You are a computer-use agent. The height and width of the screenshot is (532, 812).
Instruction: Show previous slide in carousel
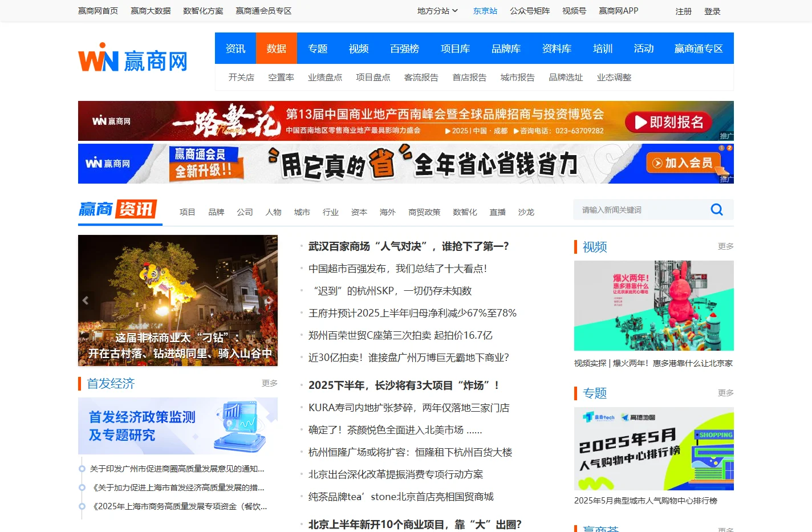tap(86, 300)
